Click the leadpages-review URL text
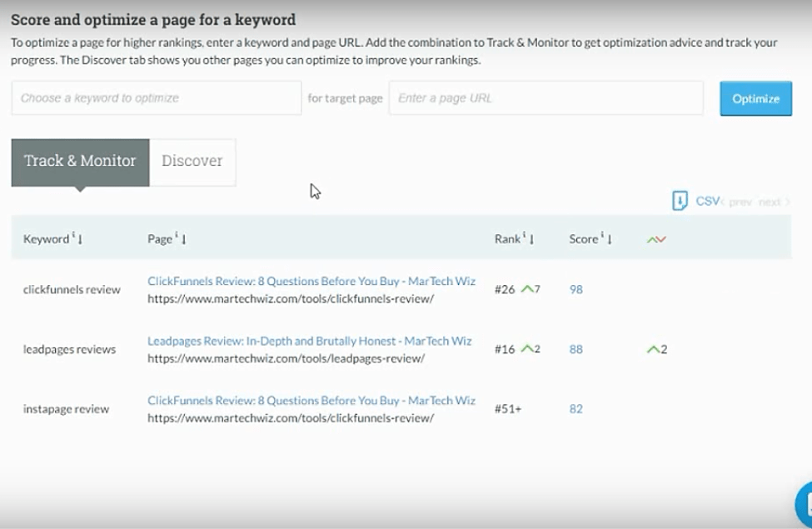This screenshot has width=812, height=529. point(286,358)
